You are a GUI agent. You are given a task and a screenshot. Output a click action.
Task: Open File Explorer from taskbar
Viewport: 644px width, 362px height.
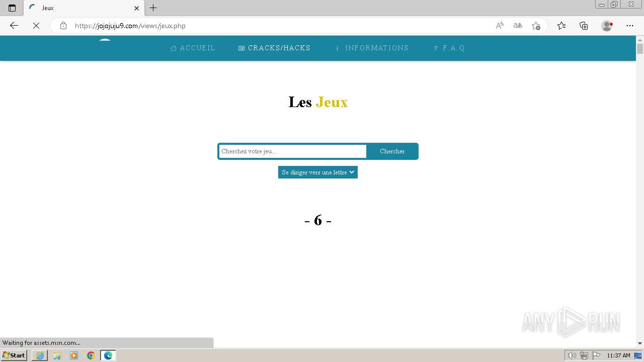[x=57, y=355]
